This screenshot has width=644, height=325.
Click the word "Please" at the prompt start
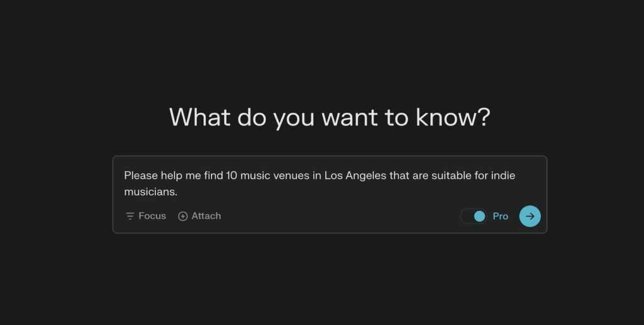[140, 176]
